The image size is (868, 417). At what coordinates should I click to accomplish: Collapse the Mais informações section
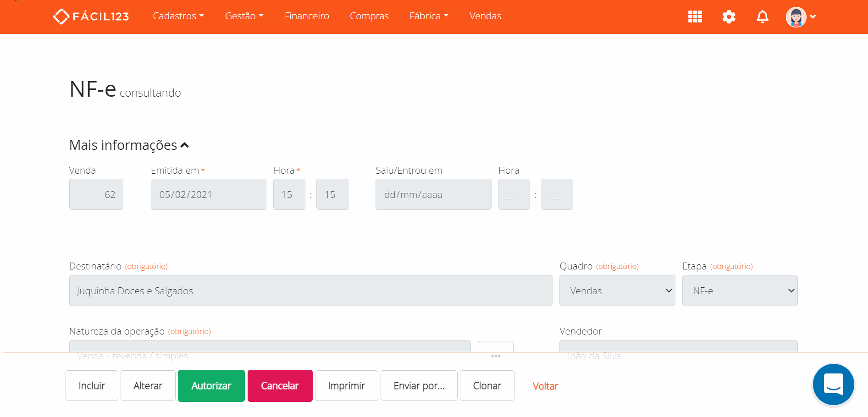tap(129, 145)
